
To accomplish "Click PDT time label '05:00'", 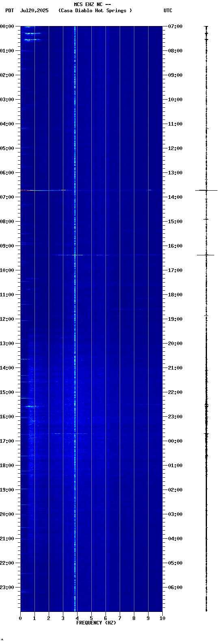I will click(7, 148).
